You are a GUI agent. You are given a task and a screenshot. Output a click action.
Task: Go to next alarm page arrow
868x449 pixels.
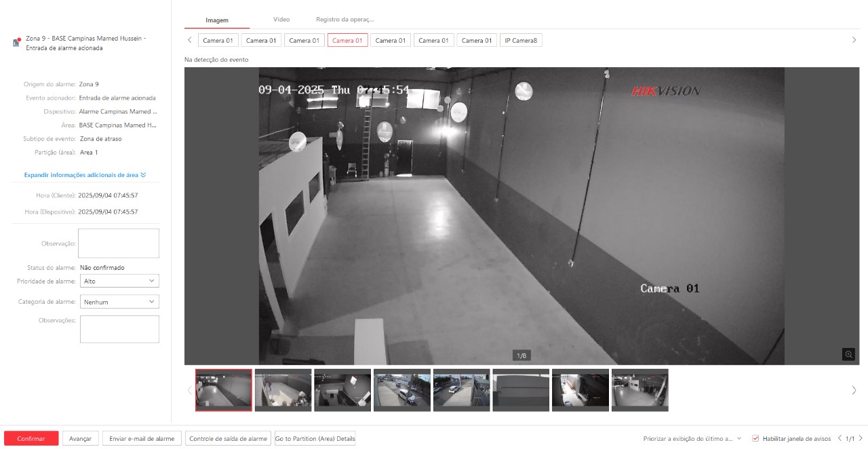pos(861,439)
